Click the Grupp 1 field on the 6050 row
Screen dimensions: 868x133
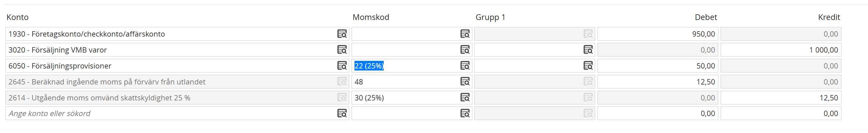tap(527, 66)
